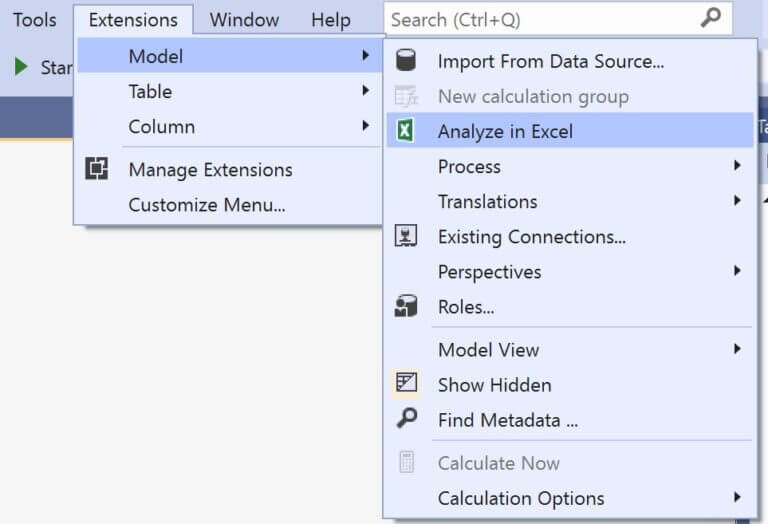The height and width of the screenshot is (524, 768).
Task: Click the Existing Connections icon
Action: coord(406,237)
